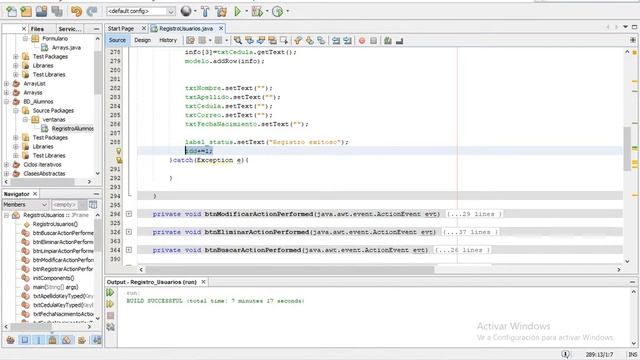Image resolution: width=640 pixels, height=360 pixels.
Task: Open the Run Project dropdown arrow
Action: 247,11
